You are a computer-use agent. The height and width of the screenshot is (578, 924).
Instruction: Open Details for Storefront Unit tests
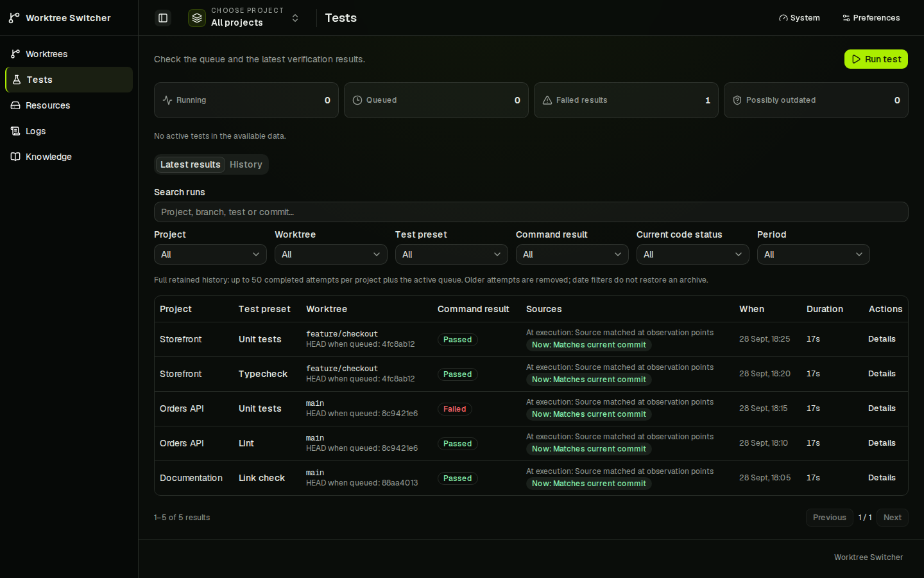[x=882, y=339]
